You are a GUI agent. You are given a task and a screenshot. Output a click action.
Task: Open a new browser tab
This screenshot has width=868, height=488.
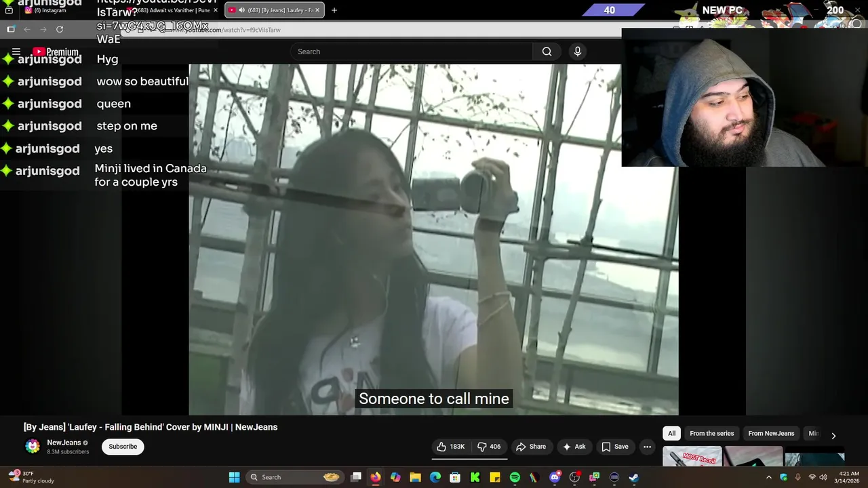(x=334, y=10)
